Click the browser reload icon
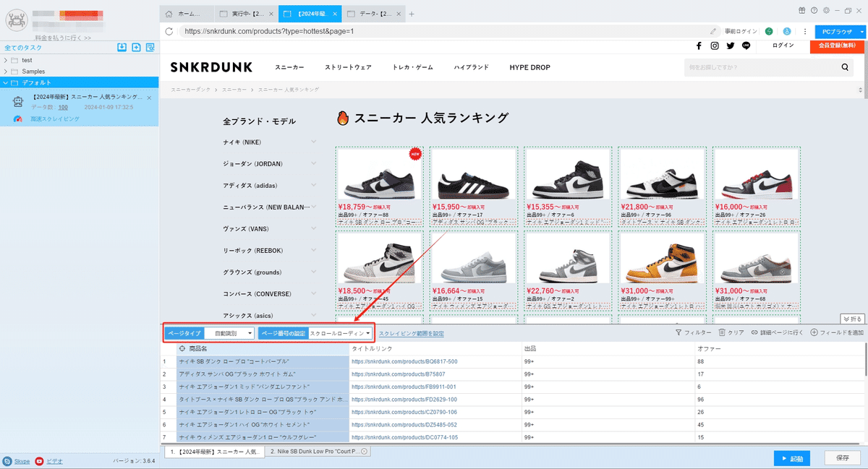Image resolution: width=868 pixels, height=469 pixels. (x=169, y=31)
